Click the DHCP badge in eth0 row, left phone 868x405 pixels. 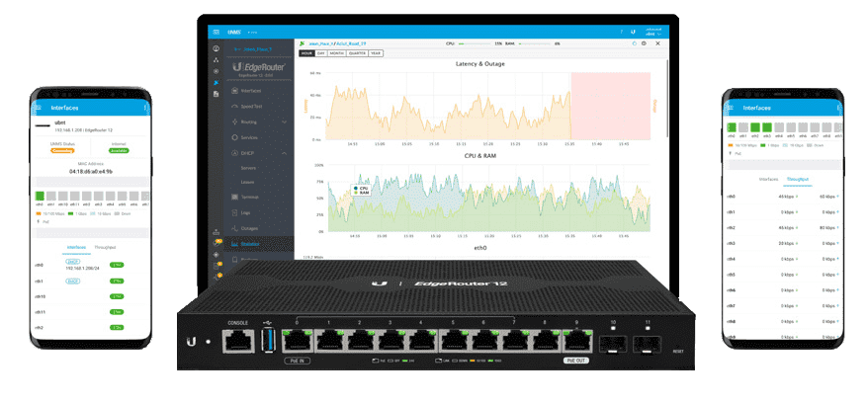pos(72,261)
